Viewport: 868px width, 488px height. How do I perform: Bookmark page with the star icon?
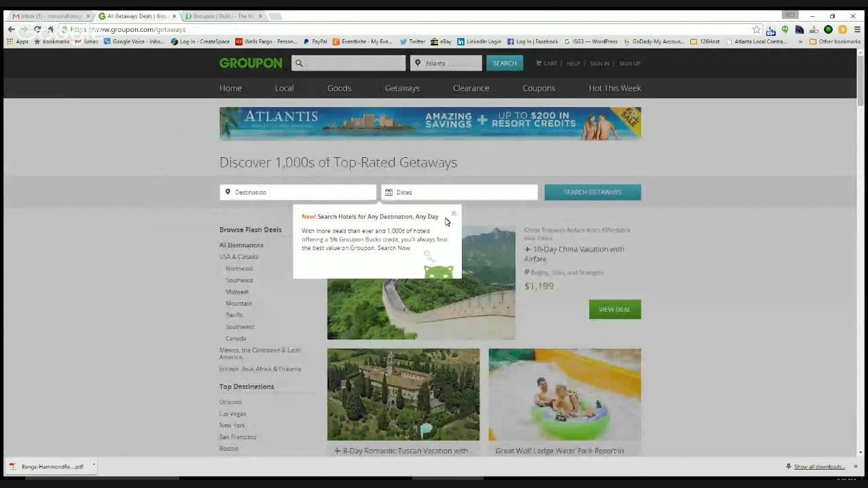point(757,30)
